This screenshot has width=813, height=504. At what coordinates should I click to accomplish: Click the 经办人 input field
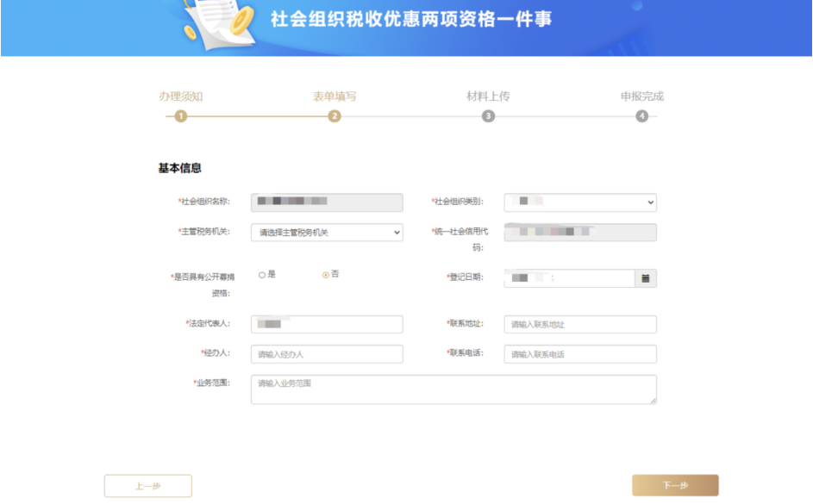click(x=327, y=354)
